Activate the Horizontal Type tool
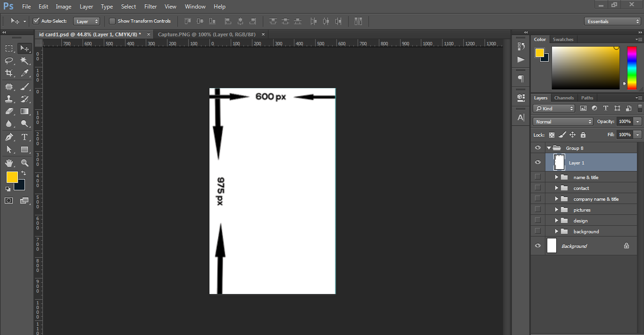The width and height of the screenshot is (644, 335). click(x=25, y=137)
